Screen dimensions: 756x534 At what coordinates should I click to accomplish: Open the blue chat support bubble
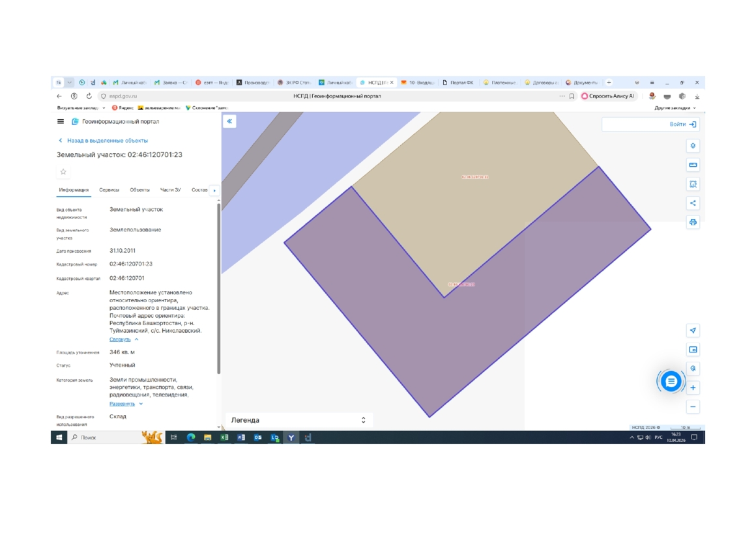click(671, 382)
